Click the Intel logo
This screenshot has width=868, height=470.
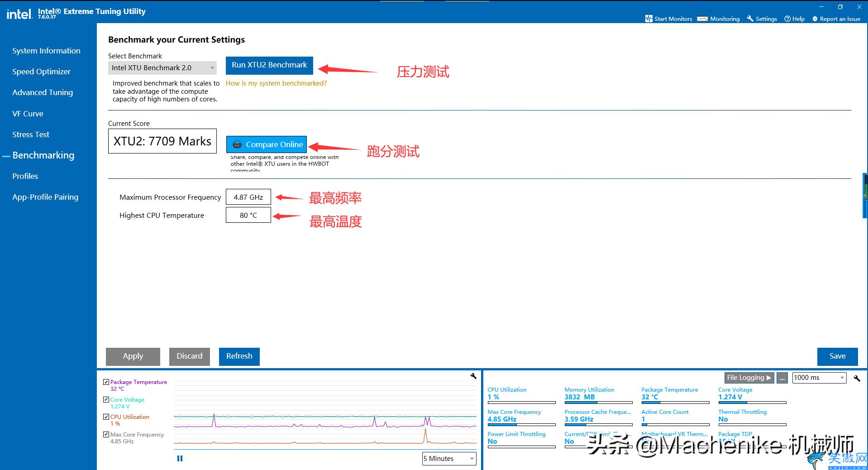[19, 14]
